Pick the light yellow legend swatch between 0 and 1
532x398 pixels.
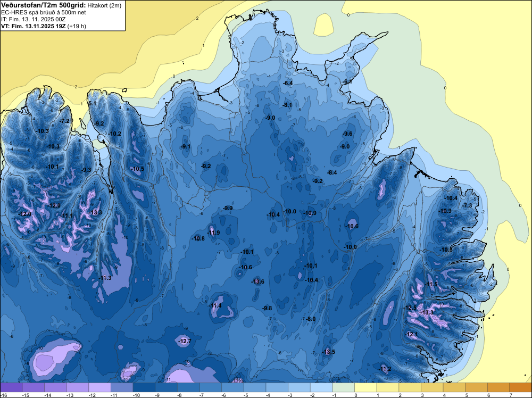tap(365, 387)
